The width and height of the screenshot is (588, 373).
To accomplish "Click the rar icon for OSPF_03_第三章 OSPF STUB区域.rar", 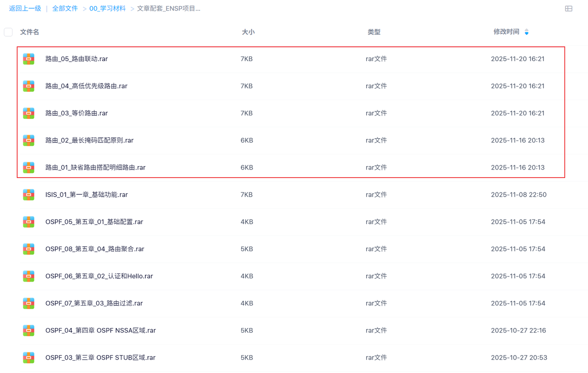I will coord(28,357).
